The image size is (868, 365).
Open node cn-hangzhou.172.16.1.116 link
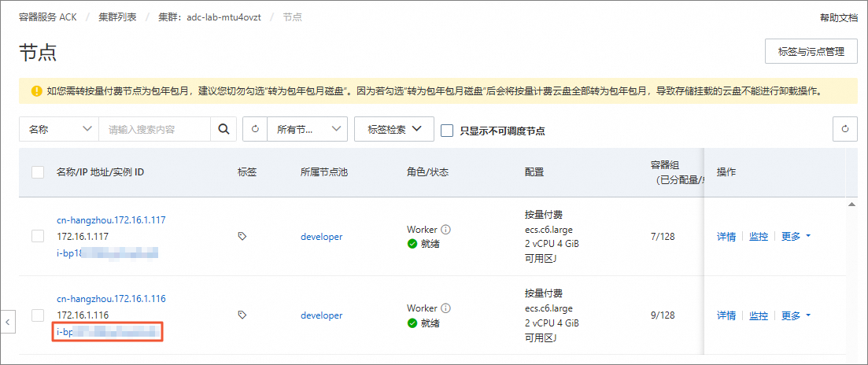tap(111, 299)
